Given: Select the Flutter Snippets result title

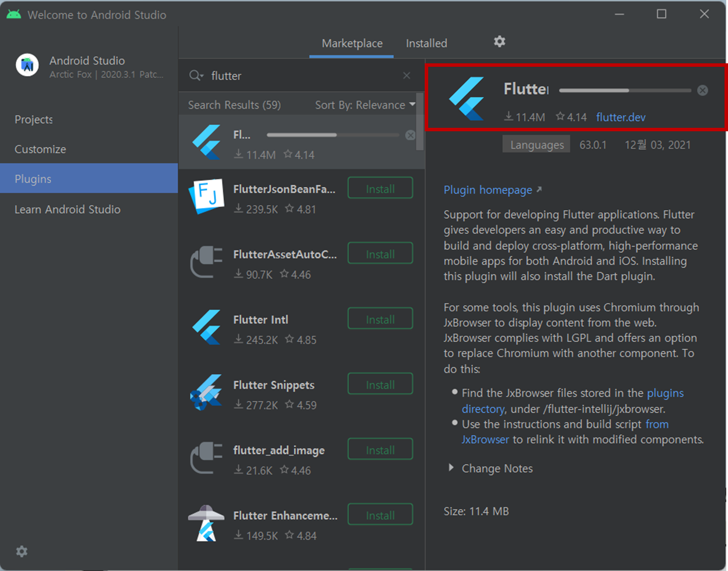Looking at the screenshot, I should tap(274, 385).
